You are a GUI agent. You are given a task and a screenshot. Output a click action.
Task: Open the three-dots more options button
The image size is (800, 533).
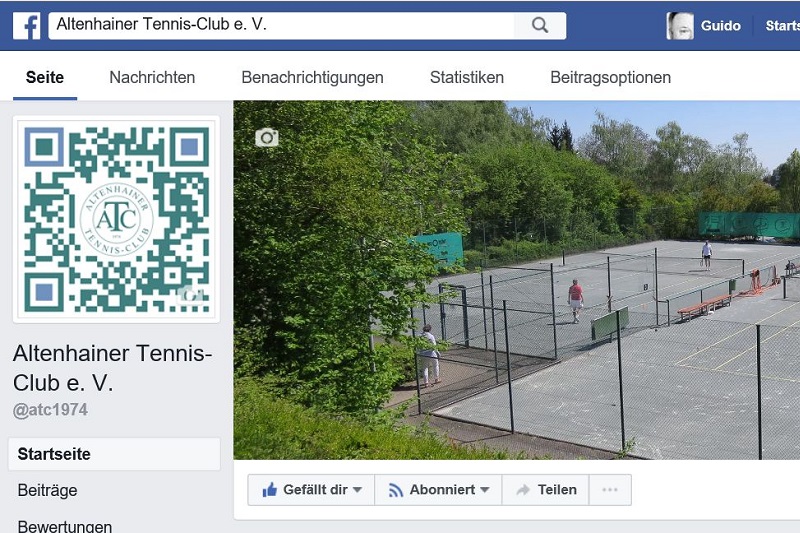610,490
